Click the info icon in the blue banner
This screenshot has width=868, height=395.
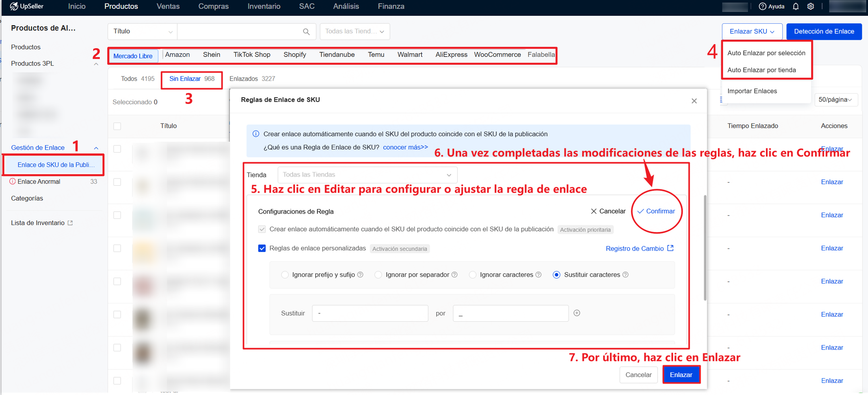pos(256,134)
